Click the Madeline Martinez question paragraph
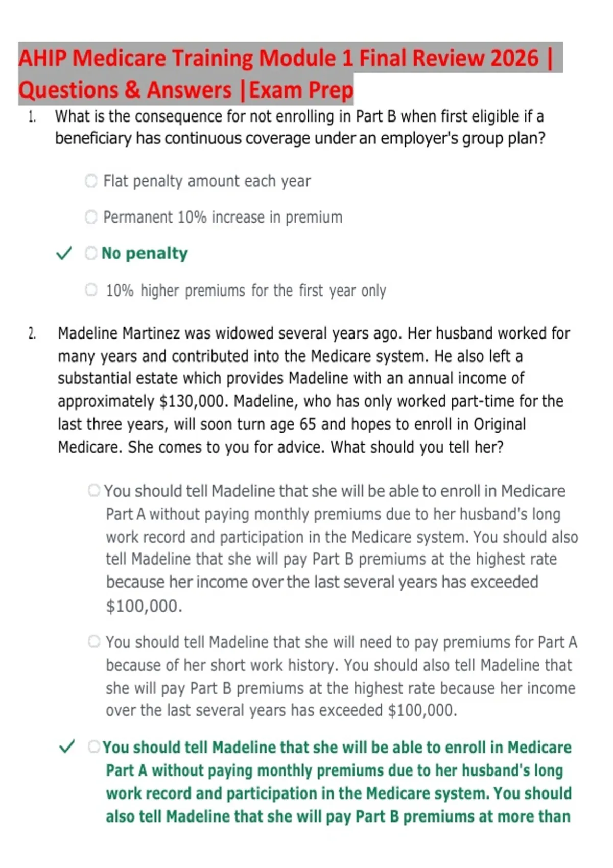The height and width of the screenshot is (868, 613). click(x=314, y=390)
